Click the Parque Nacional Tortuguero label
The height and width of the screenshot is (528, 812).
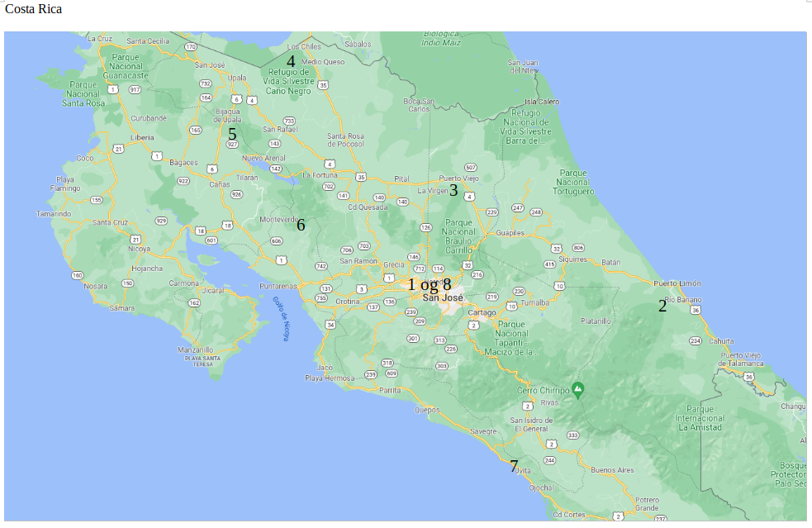coord(572,182)
